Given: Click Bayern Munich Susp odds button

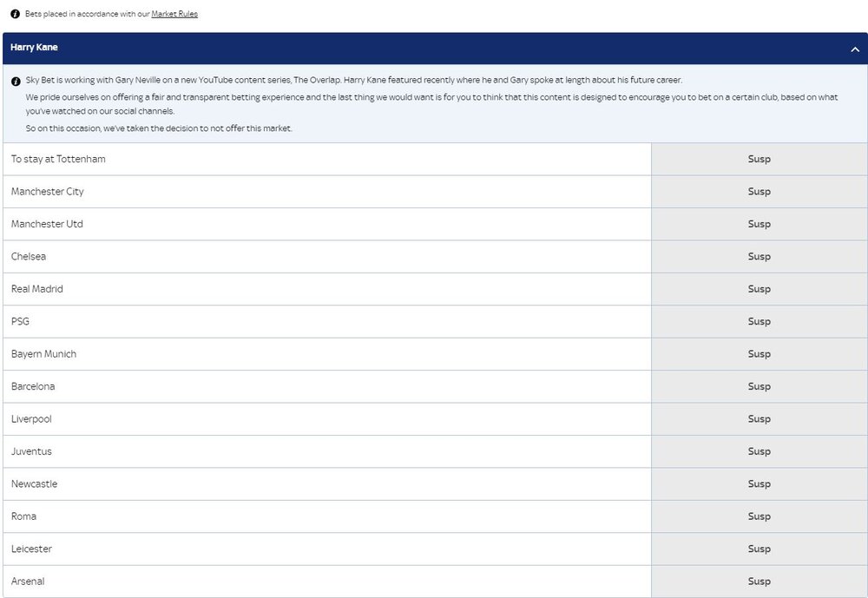Looking at the screenshot, I should (759, 354).
